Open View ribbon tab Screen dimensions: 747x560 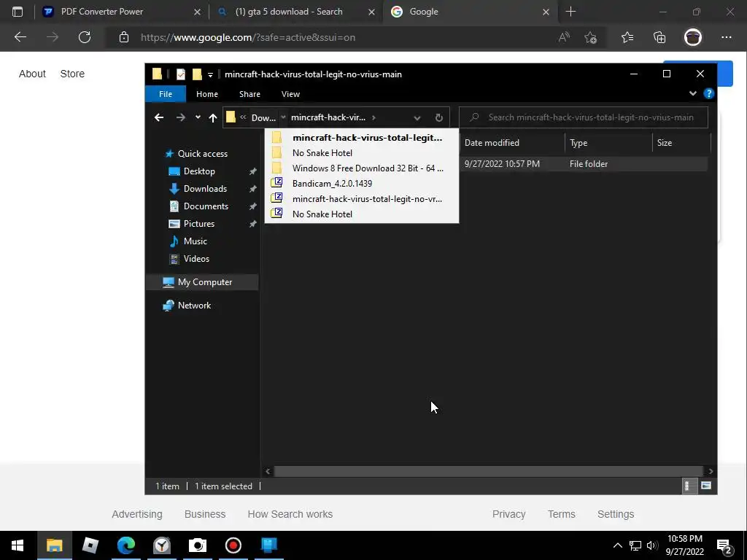(290, 94)
